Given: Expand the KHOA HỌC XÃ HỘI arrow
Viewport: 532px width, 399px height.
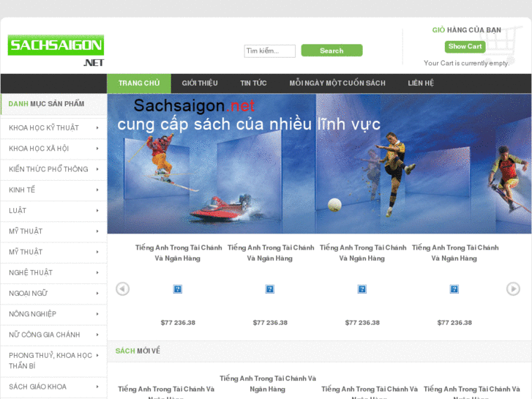Looking at the screenshot, I should pos(97,149).
